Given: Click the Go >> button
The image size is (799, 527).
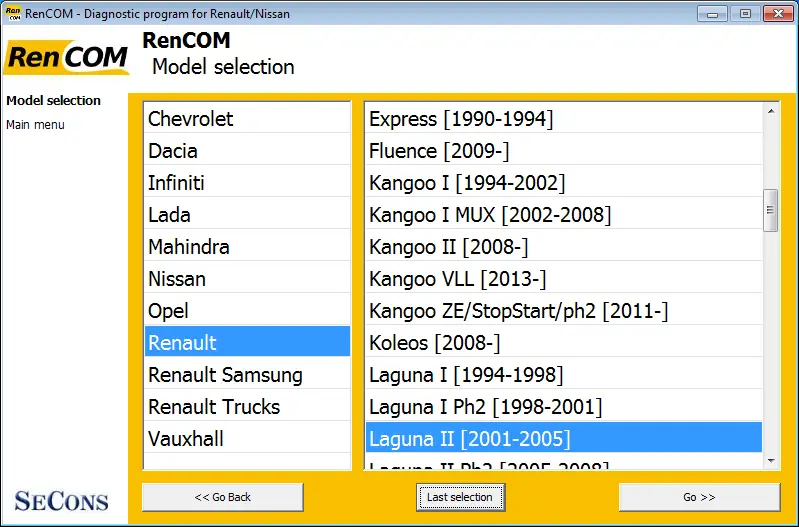Looking at the screenshot, I should tap(699, 497).
